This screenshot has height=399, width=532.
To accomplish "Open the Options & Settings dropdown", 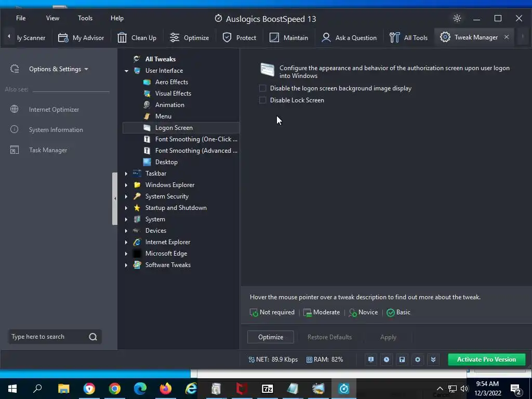I will click(58, 69).
